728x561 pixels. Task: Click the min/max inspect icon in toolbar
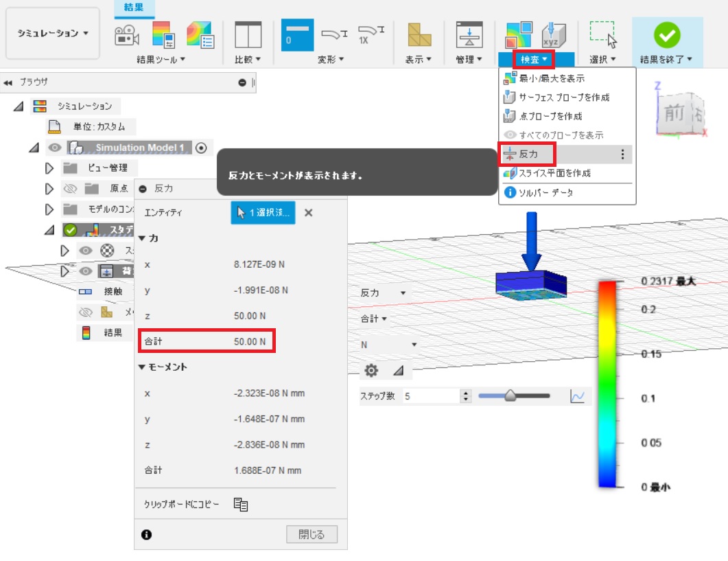(519, 35)
